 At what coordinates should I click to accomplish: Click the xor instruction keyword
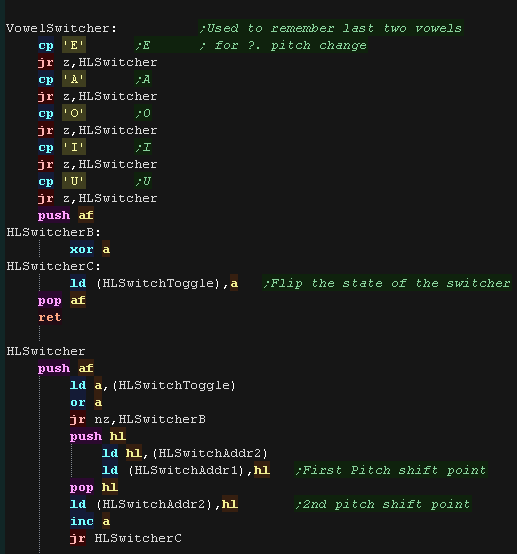82,249
